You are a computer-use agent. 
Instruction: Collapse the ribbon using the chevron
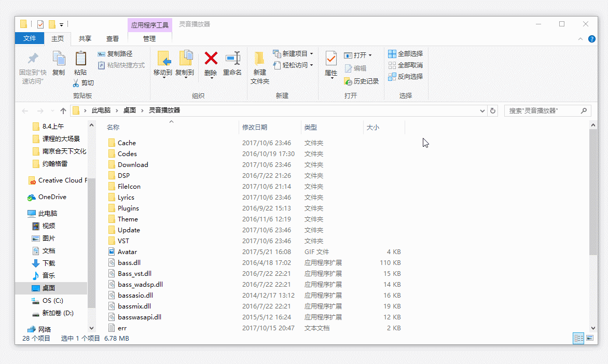click(x=581, y=39)
